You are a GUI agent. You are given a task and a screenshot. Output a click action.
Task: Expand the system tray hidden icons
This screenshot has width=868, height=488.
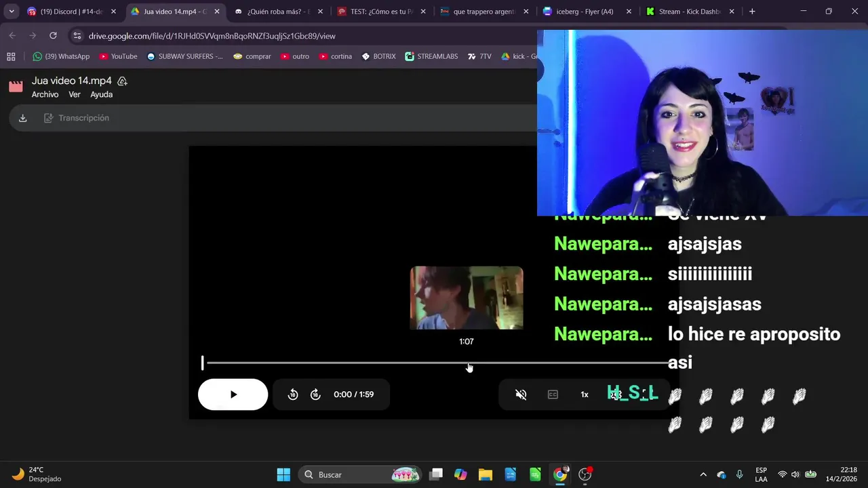click(703, 474)
